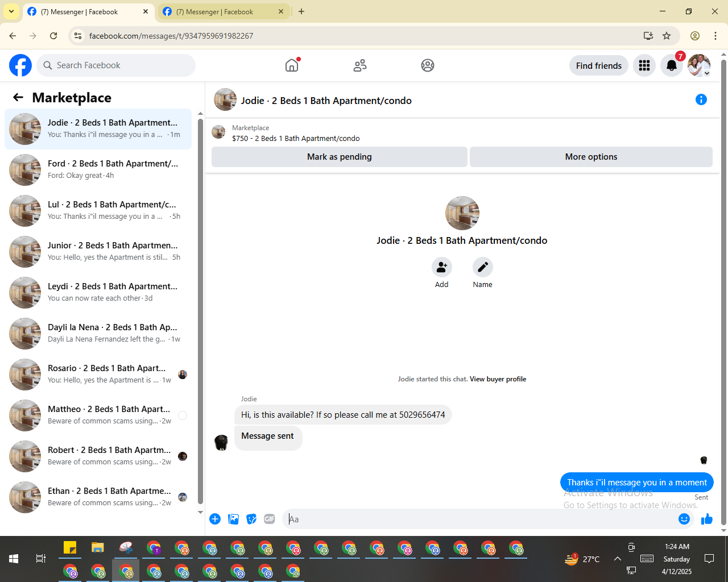Expand the tab search dropdown
The image size is (728, 582).
coord(11,11)
